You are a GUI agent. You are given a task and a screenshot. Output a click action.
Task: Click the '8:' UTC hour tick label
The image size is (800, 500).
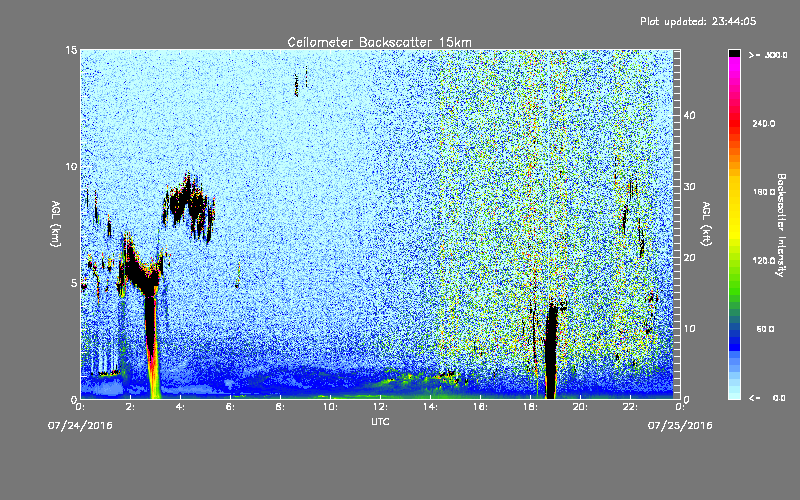click(x=280, y=407)
